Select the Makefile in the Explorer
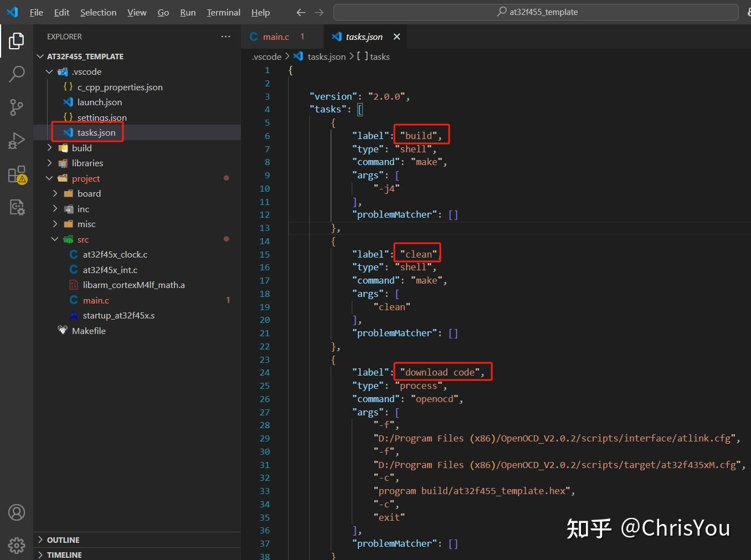 (x=89, y=331)
